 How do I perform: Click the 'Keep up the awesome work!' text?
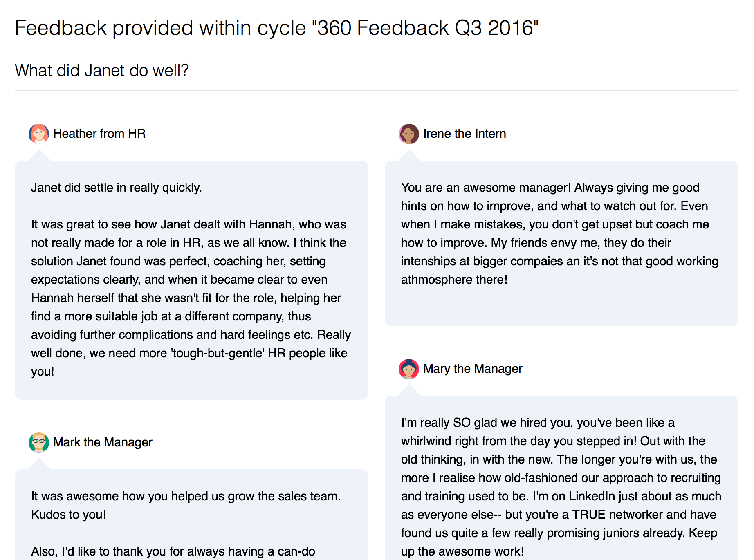click(462, 551)
